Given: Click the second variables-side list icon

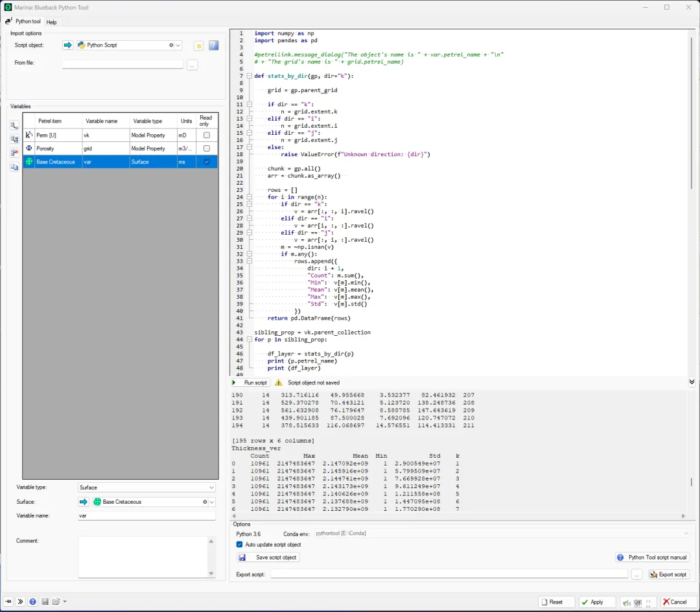Looking at the screenshot, I should [x=14, y=139].
